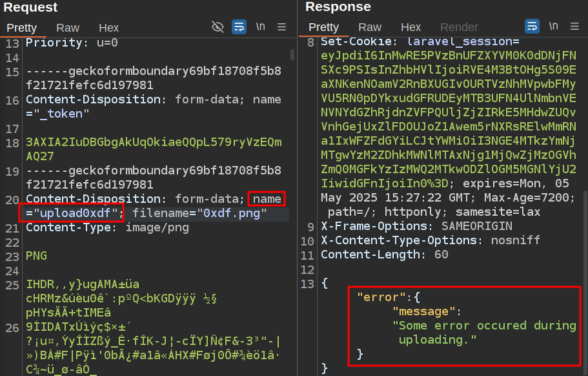The height and width of the screenshot is (376, 588).
Task: Click the Response panel vertical scrollbar
Action: click(584, 258)
